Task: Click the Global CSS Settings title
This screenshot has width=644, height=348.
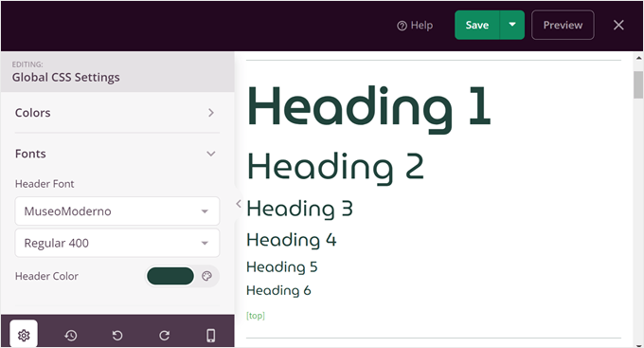Action: 65,78
